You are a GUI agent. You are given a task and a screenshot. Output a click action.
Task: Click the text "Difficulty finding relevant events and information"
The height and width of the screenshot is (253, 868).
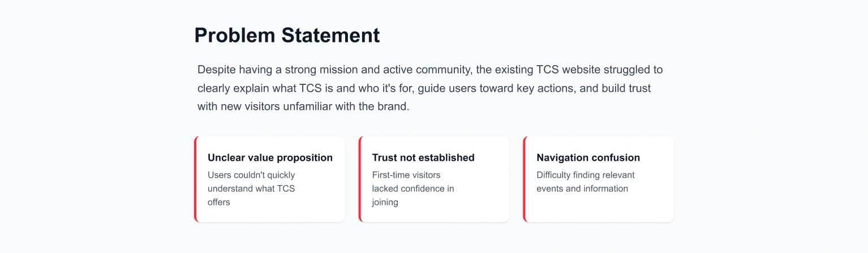(586, 182)
